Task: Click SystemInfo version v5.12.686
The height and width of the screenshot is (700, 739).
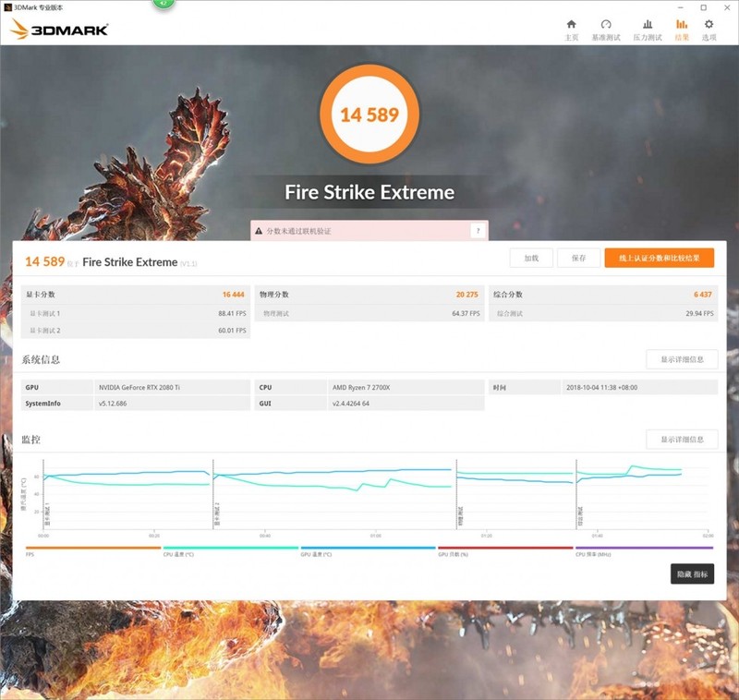Action: coord(113,404)
